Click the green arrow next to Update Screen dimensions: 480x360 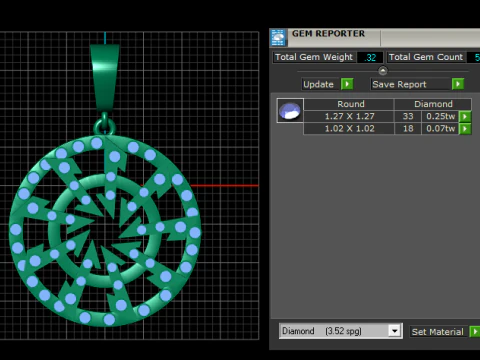click(347, 84)
